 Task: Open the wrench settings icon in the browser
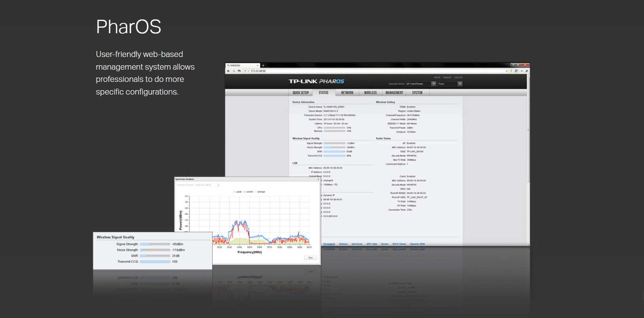(x=527, y=71)
